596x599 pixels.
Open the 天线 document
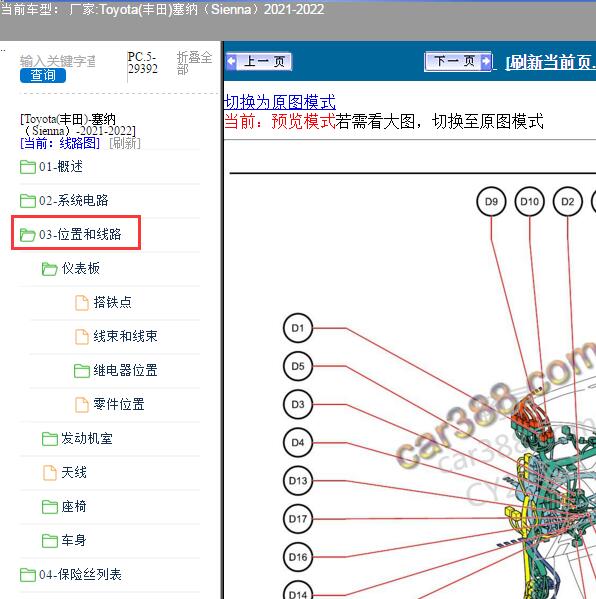(x=74, y=473)
